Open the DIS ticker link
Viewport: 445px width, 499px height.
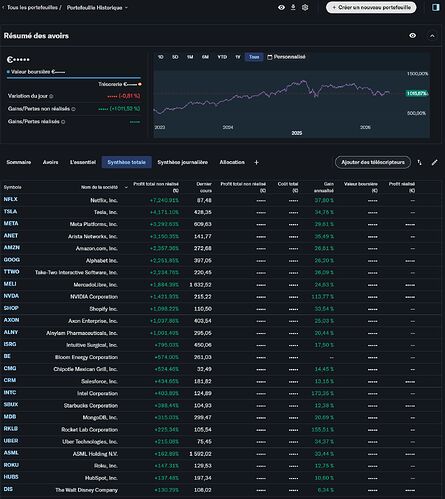click(8, 489)
